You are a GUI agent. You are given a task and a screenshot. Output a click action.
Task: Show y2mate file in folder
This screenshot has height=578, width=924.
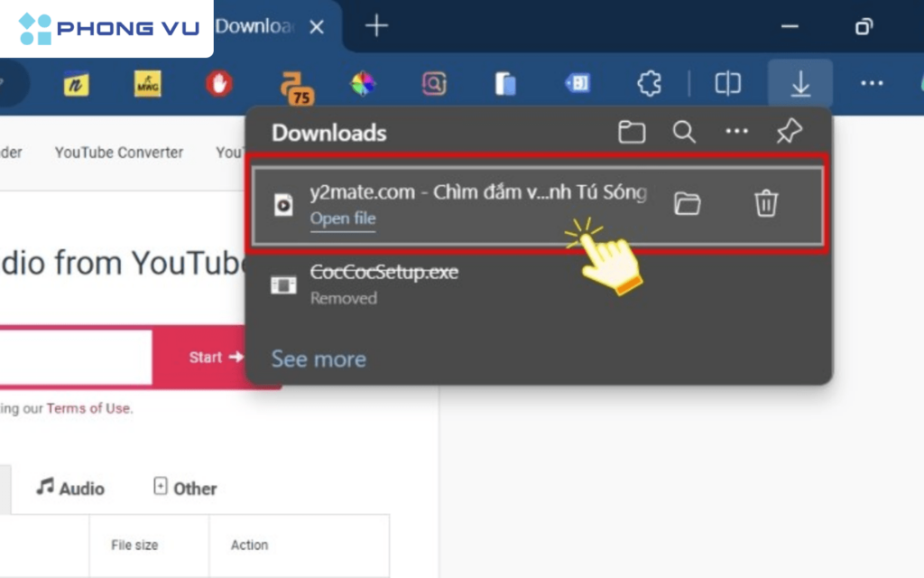pyautogui.click(x=687, y=204)
